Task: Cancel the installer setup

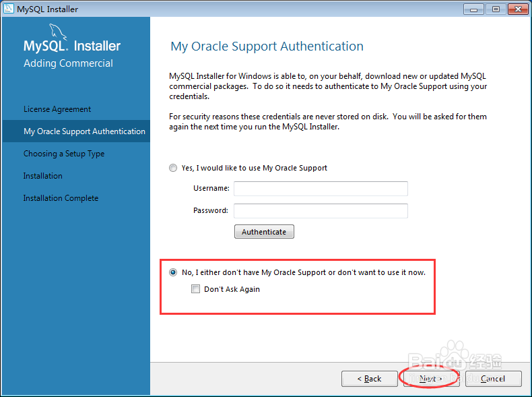Action: coord(494,378)
